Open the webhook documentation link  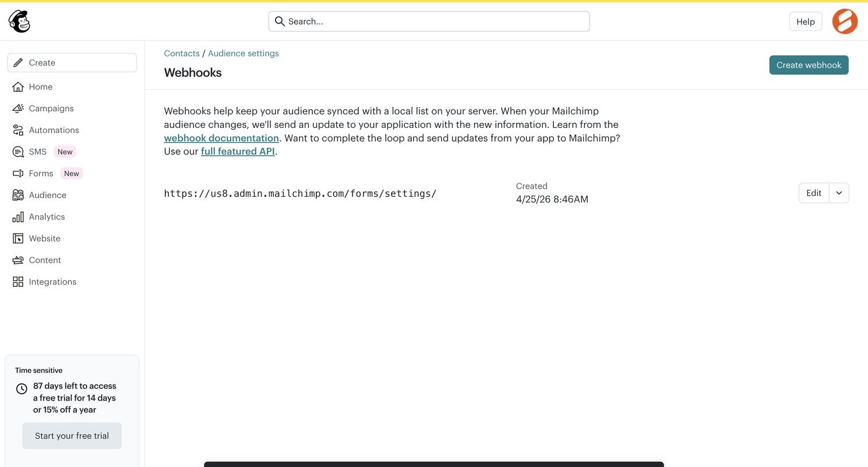222,138
